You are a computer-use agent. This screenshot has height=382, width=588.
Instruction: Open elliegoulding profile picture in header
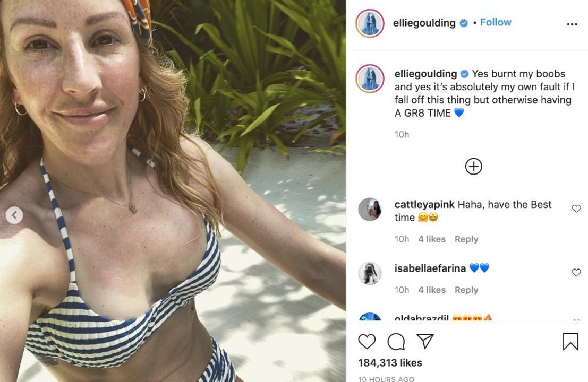point(370,23)
